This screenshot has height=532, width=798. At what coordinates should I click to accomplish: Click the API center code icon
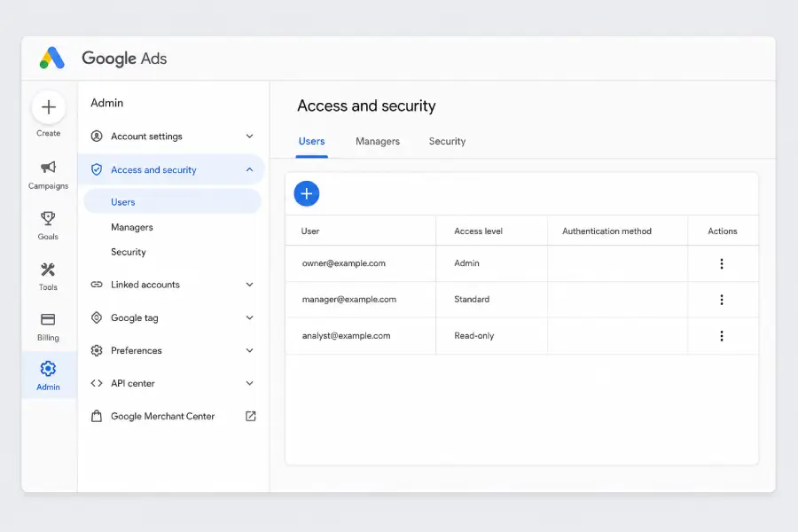tap(96, 383)
